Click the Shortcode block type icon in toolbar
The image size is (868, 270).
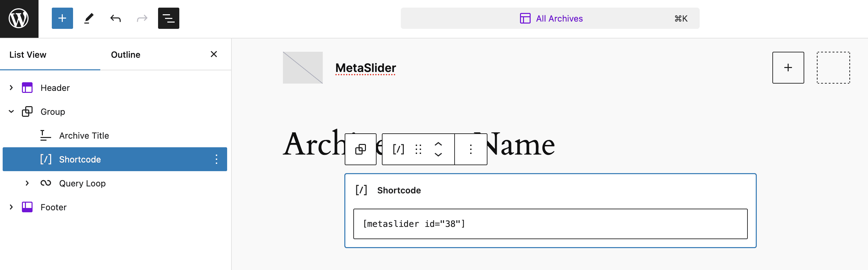[398, 149]
